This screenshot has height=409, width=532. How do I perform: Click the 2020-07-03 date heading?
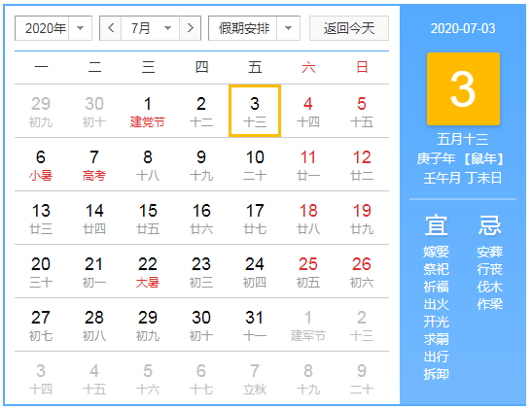(463, 28)
